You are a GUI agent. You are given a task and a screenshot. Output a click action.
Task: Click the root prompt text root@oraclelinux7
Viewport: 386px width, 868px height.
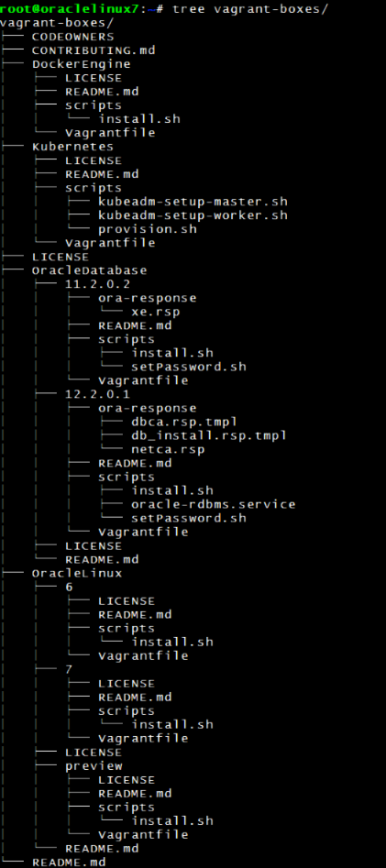pos(73,9)
